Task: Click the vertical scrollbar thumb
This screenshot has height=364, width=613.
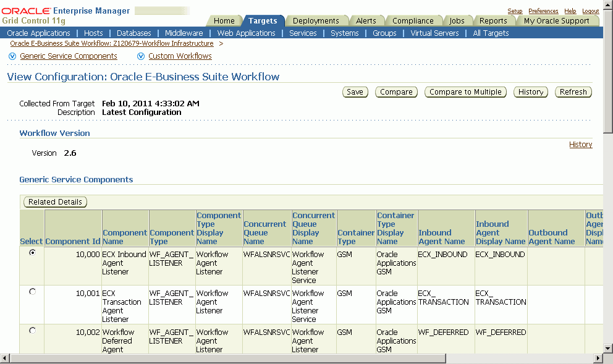Action: (608, 72)
